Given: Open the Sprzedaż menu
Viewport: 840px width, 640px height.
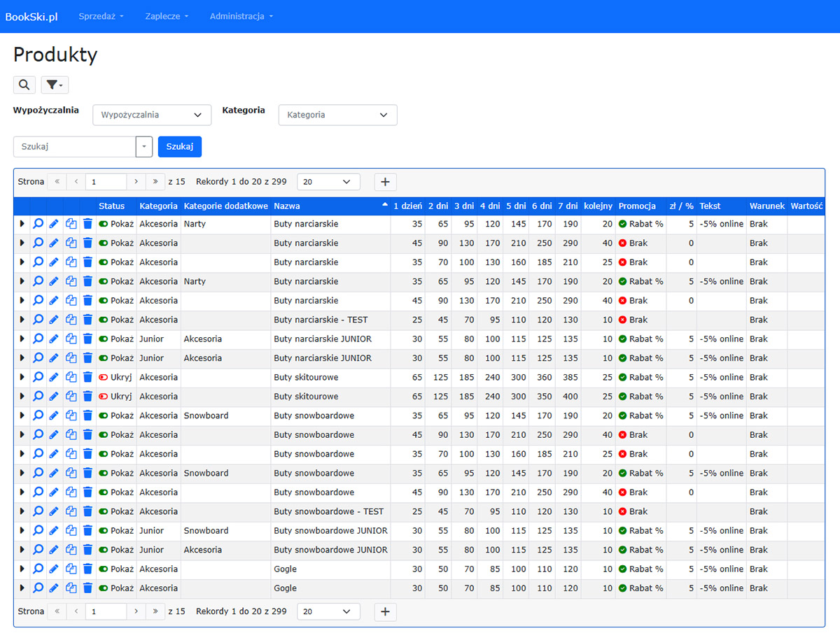Looking at the screenshot, I should click(101, 16).
